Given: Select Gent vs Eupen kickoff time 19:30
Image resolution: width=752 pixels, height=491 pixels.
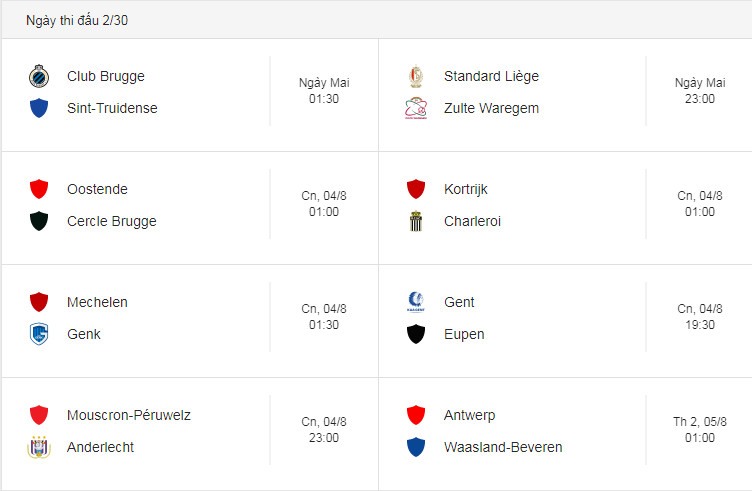Looking at the screenshot, I should 700,325.
